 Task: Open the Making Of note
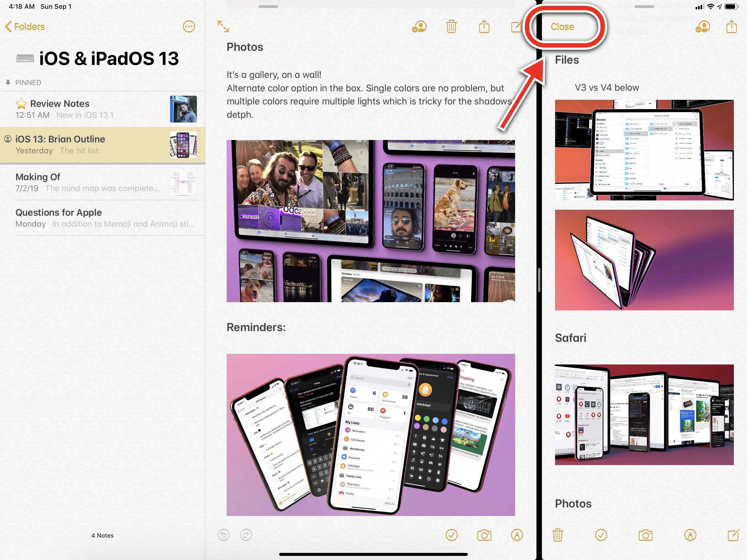point(103,182)
